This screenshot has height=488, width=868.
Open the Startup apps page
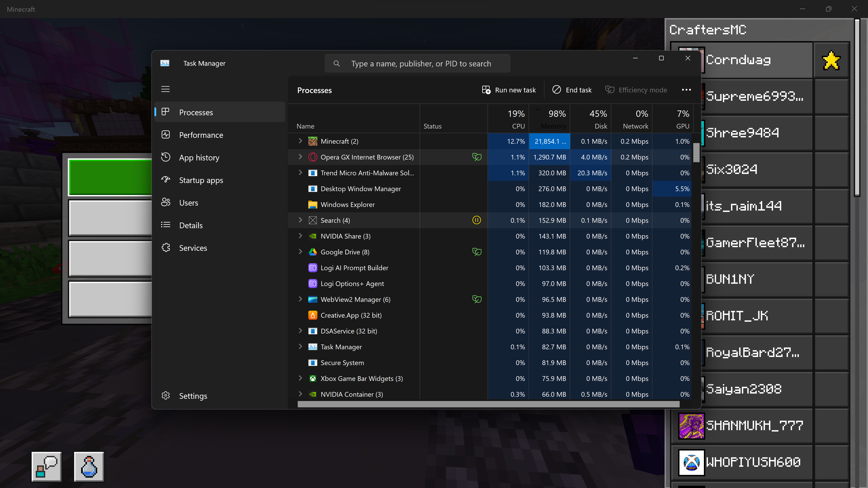click(x=201, y=180)
